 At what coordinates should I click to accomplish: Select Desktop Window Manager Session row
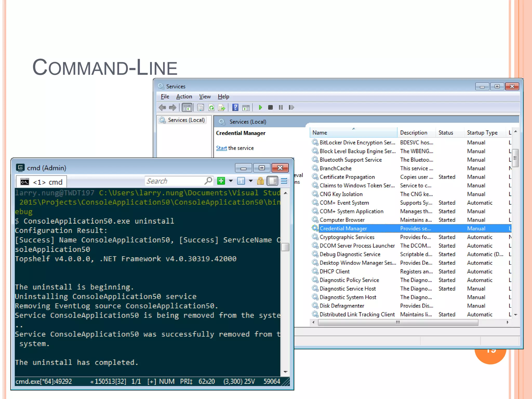point(411,263)
